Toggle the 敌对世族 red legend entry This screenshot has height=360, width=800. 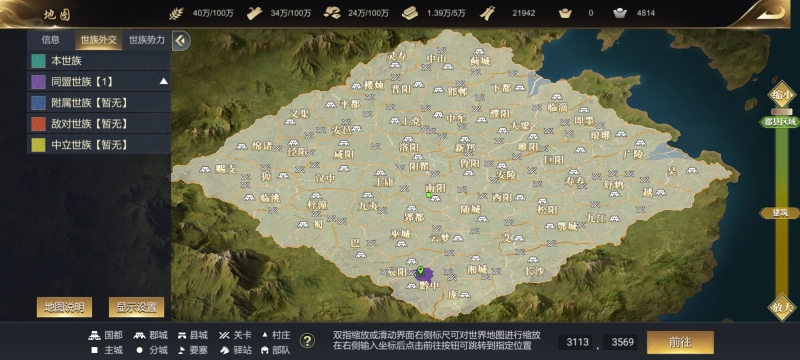click(x=99, y=124)
